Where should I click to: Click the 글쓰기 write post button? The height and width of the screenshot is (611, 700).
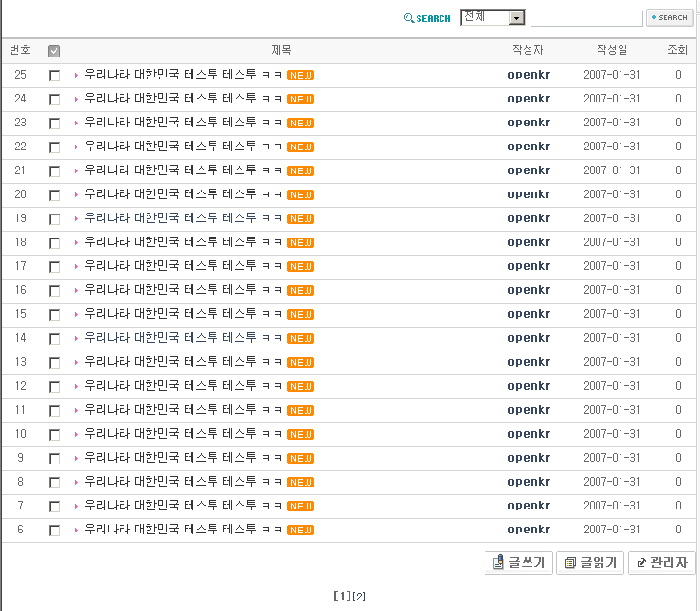tap(518, 563)
